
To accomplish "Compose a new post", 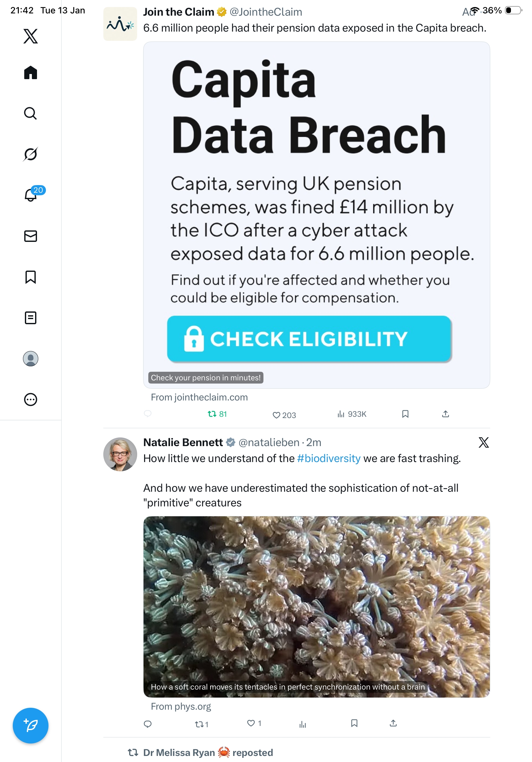I will (x=31, y=725).
